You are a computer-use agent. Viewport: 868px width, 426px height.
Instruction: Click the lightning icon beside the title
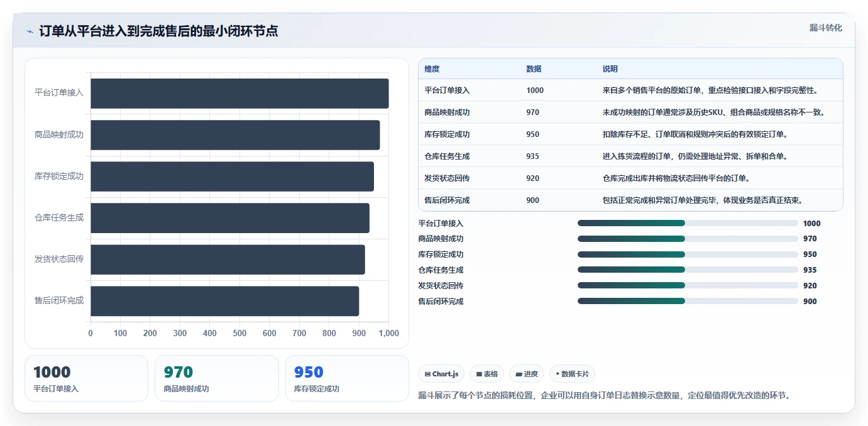click(x=30, y=31)
